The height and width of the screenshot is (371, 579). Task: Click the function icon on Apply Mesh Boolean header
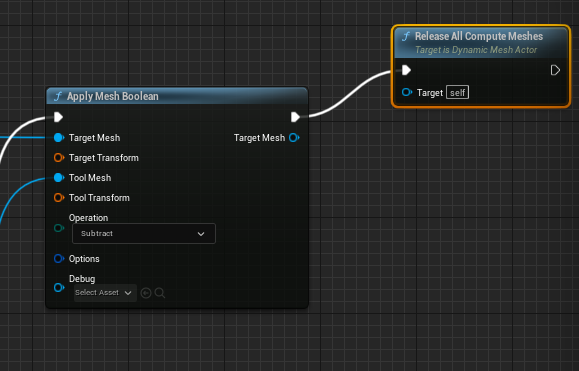pos(58,96)
